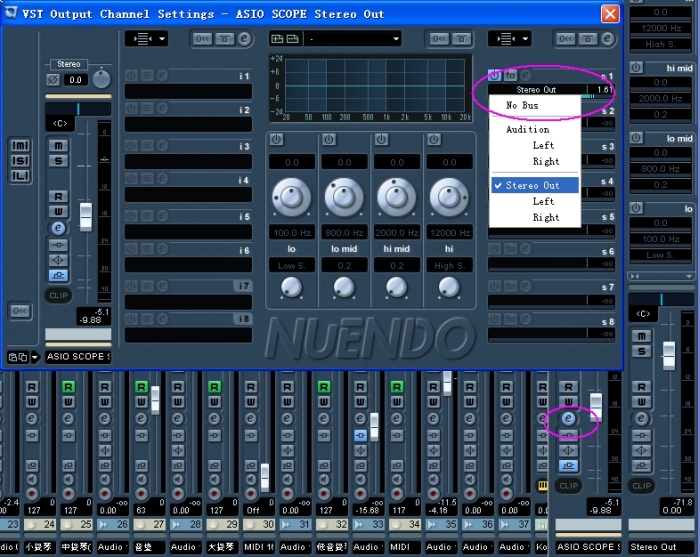This screenshot has height=557, width=700.
Task: Click the edit e button in settings strip
Action: click(x=58, y=228)
